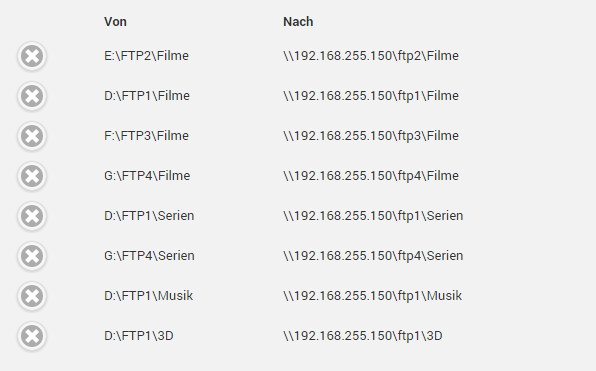Delete the G:\FTP4\Serien mapping
The width and height of the screenshot is (596, 371).
[32, 256]
